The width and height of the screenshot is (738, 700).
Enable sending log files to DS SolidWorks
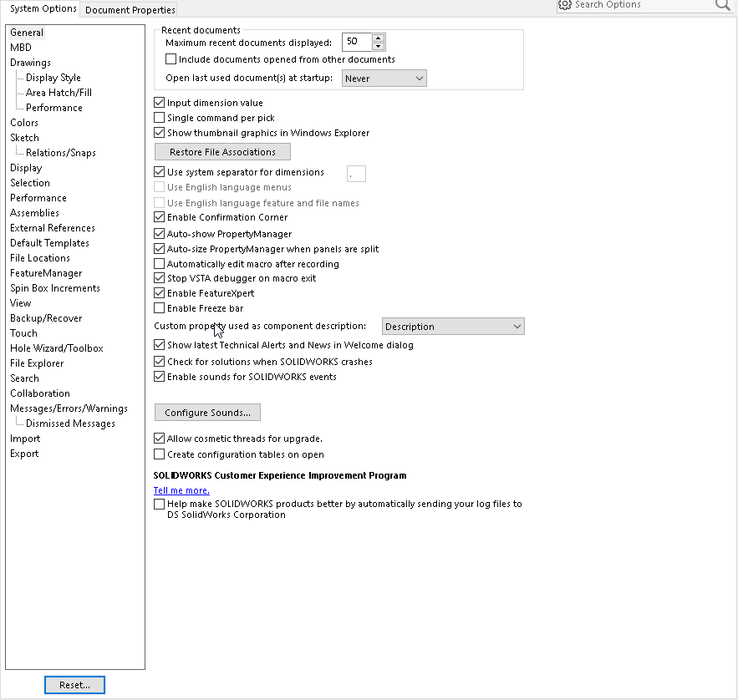(x=159, y=505)
